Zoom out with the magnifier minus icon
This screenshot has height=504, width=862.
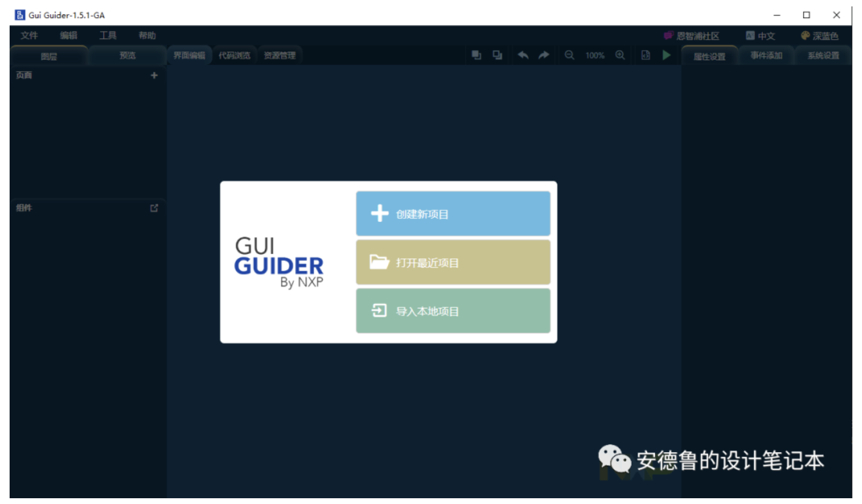click(569, 55)
